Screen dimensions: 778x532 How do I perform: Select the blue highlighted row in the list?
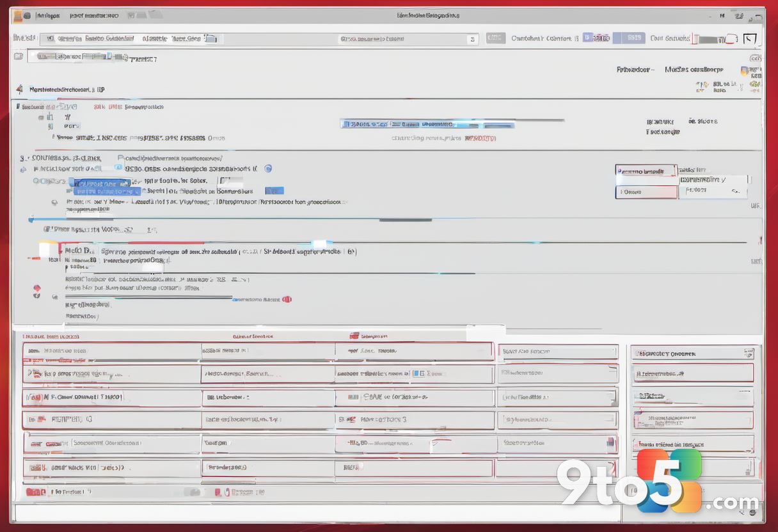pos(106,187)
